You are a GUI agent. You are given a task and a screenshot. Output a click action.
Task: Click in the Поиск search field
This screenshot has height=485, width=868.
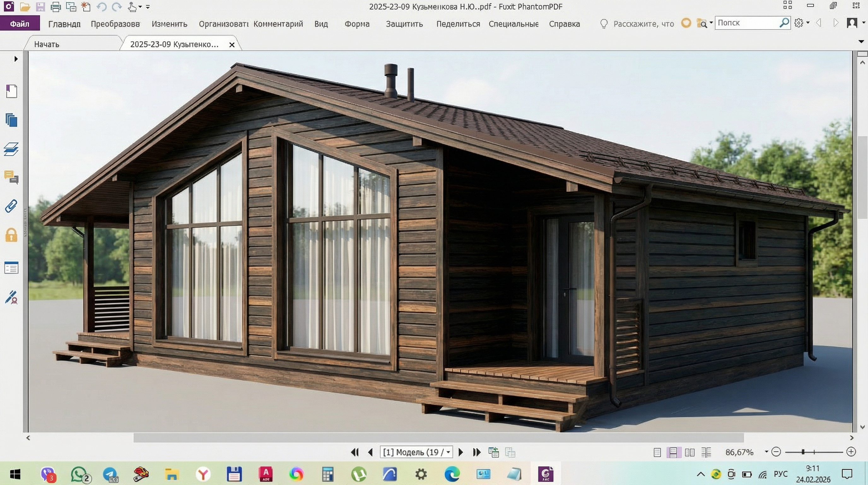point(746,23)
